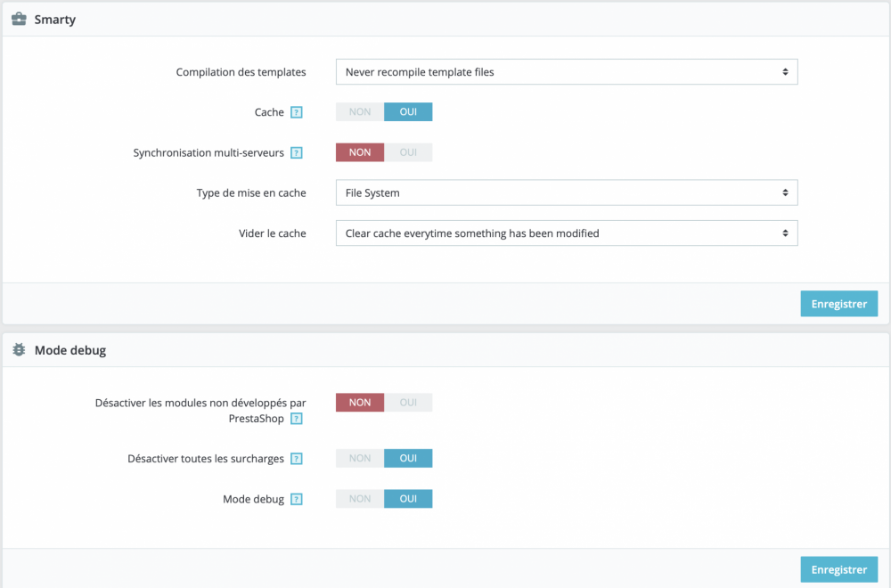Click help icon beside Synchronisation multi-serveurs
Screen dimensions: 891x588
(x=297, y=153)
